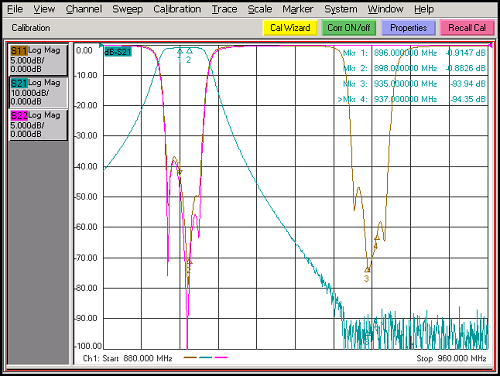This screenshot has width=500, height=376.
Task: Click the Stop 960.000 MHz frequency field
Action: click(451, 358)
